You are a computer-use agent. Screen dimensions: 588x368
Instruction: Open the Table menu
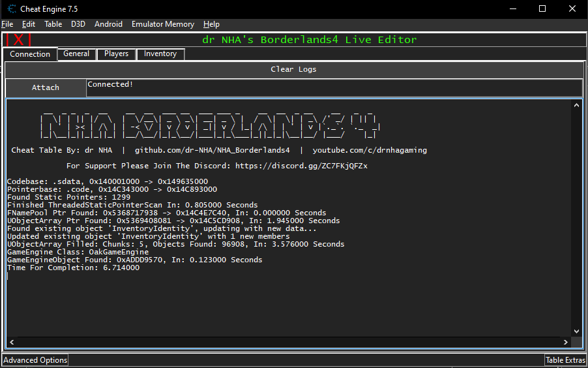click(53, 24)
